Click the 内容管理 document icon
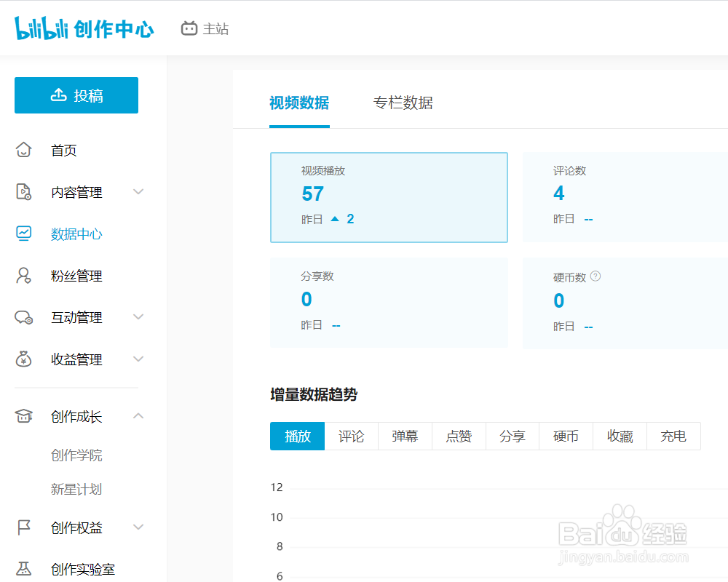 [24, 192]
